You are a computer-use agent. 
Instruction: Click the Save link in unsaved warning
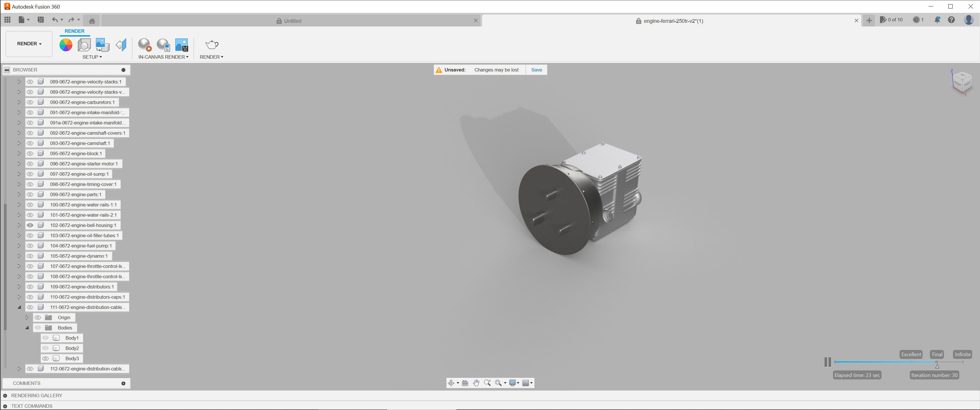[536, 69]
